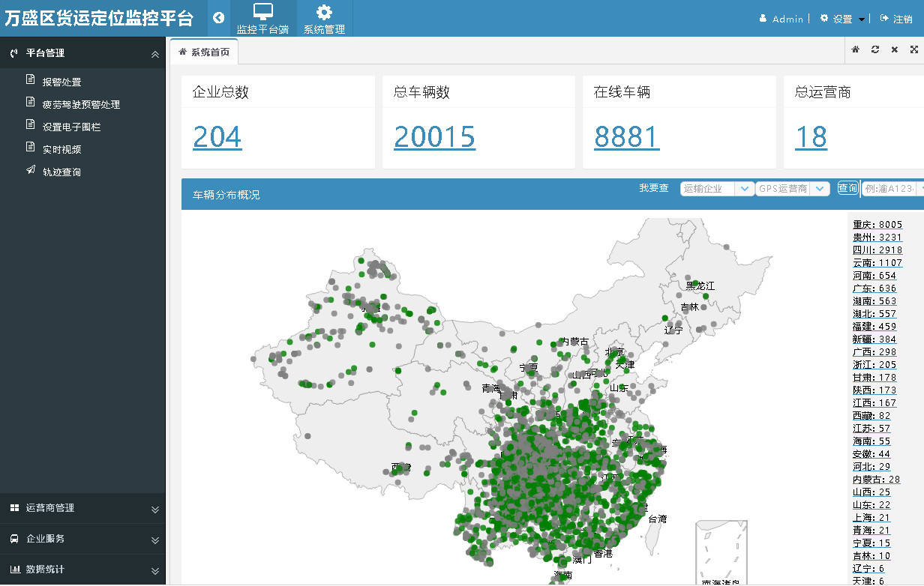This screenshot has height=586, width=924.
Task: Close the tab using the X icon
Action: 895,49
